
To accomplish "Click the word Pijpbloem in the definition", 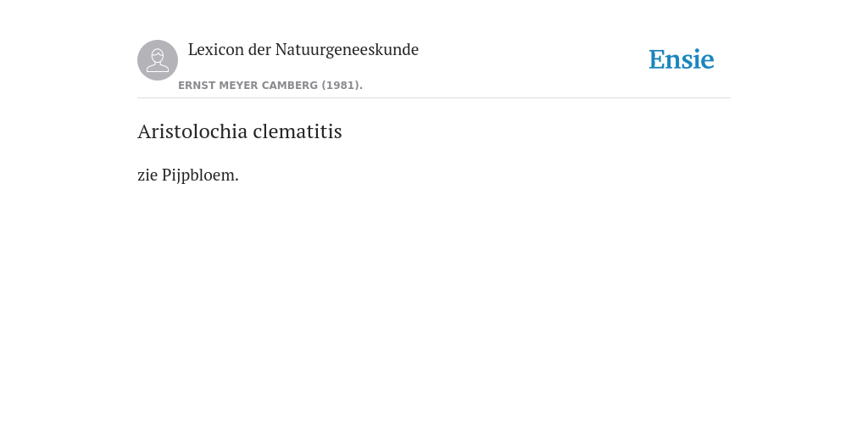I will [x=200, y=175].
